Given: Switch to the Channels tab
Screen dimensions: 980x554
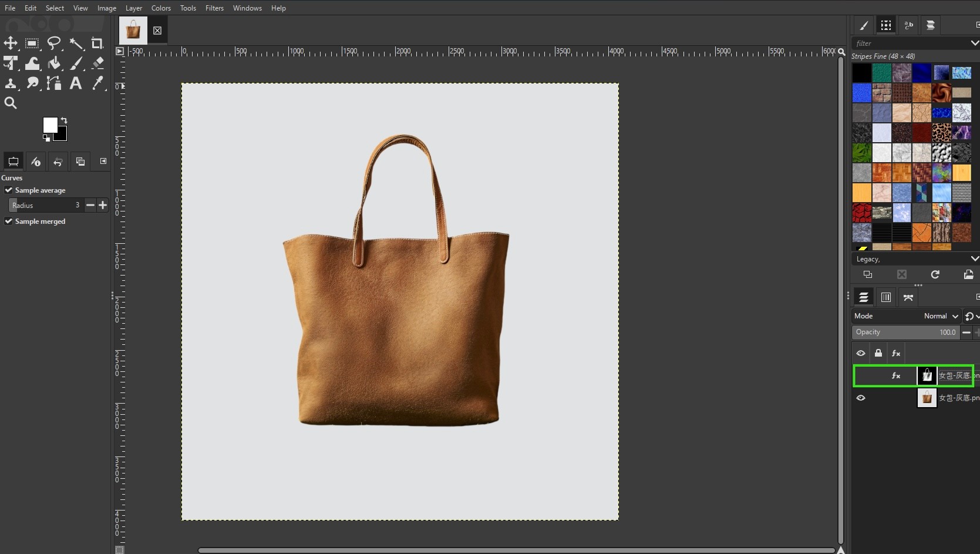Looking at the screenshot, I should 886,297.
